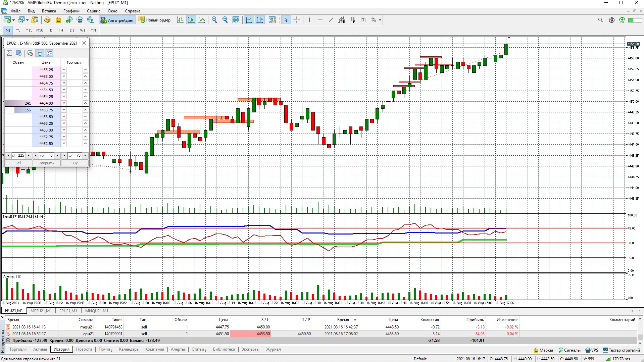This screenshot has height=362, width=644.
Task: Toggle depth of market trade levels icon
Action: [49, 53]
